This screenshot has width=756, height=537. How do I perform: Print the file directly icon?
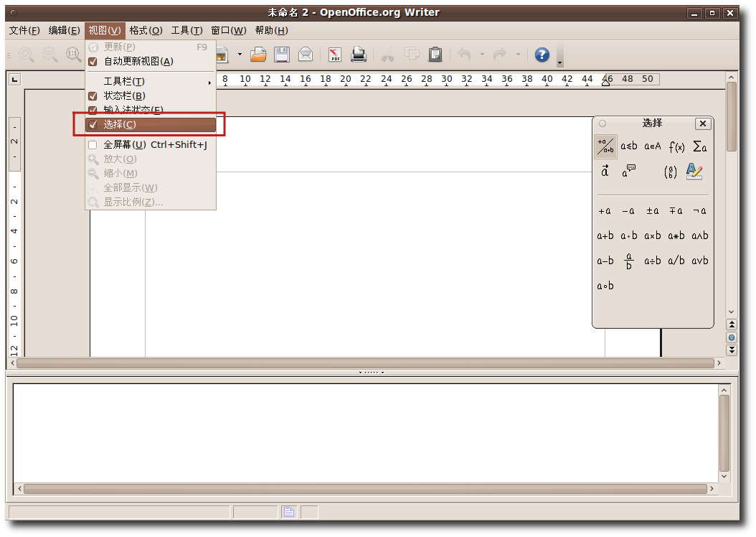[x=358, y=55]
